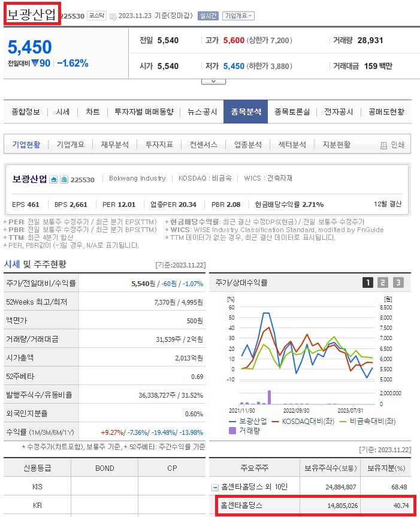The width and height of the screenshot is (420, 517).
Task: Open the 투자지표 sub-tab
Action: point(159,145)
